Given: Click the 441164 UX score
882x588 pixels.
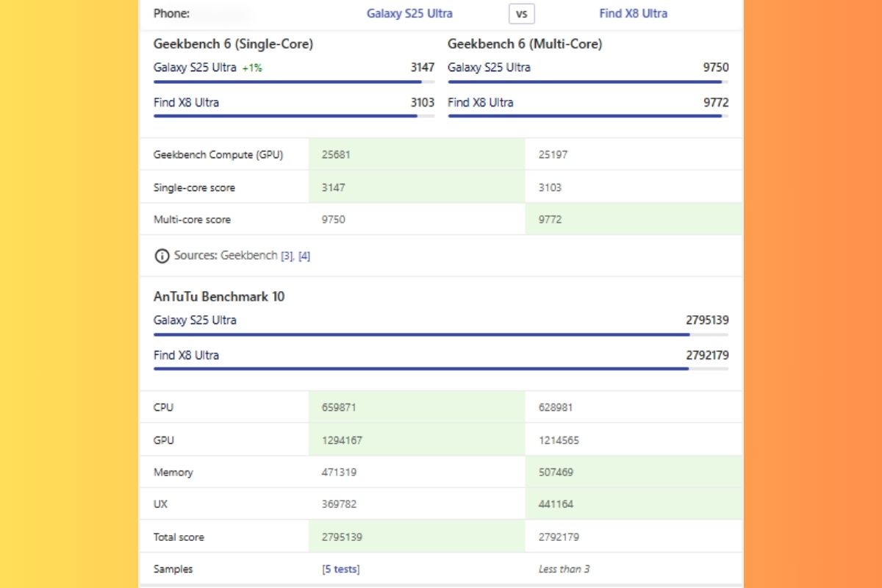Looking at the screenshot, I should pyautogui.click(x=556, y=505).
